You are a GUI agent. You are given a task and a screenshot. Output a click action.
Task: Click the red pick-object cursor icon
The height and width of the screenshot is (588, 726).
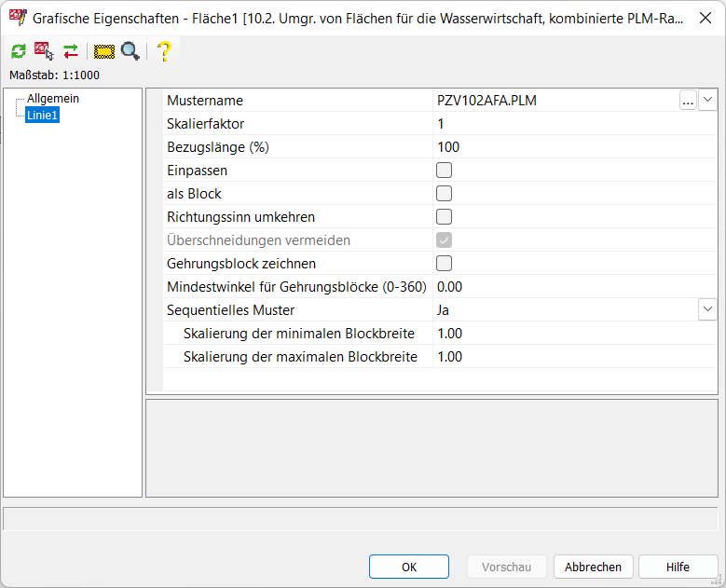[44, 51]
